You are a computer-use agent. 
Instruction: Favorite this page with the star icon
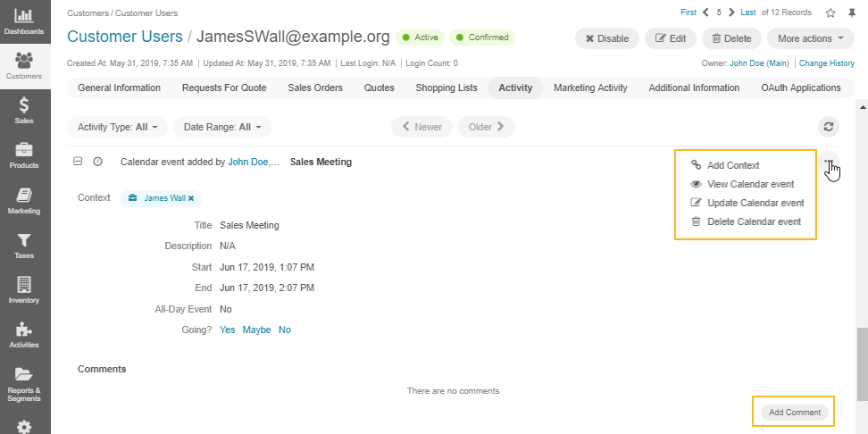[830, 13]
